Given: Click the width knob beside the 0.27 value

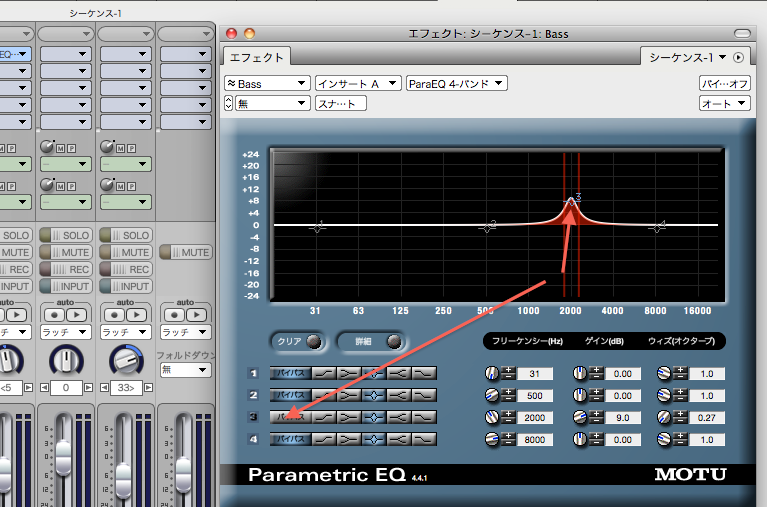Looking at the screenshot, I should tap(664, 417).
